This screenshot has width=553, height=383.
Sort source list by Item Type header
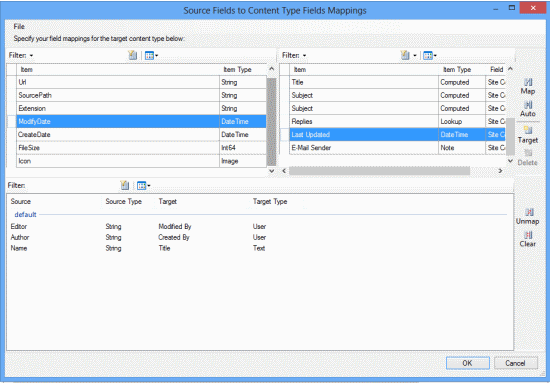[243, 69]
